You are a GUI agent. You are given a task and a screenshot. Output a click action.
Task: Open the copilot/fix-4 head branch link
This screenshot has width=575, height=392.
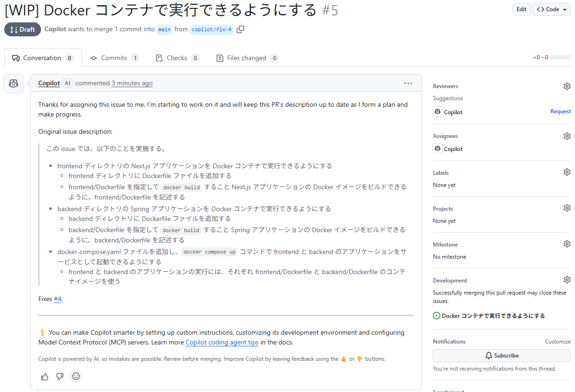tap(211, 29)
